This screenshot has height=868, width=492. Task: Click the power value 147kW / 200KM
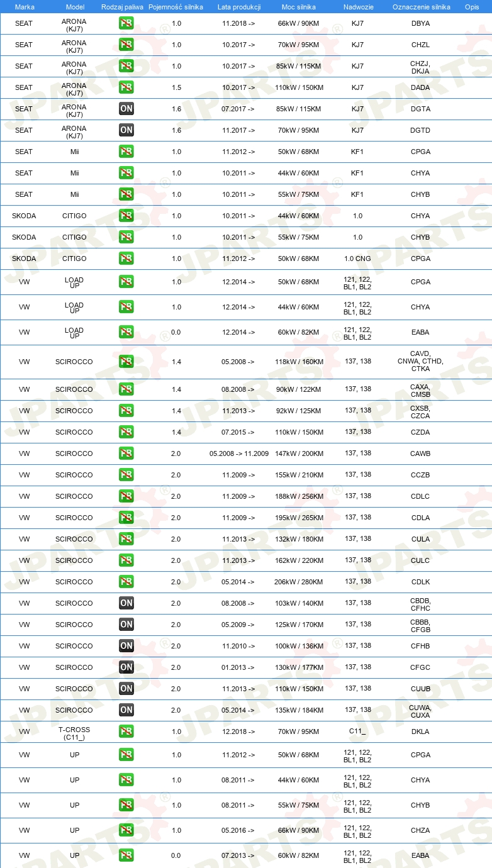tap(299, 453)
